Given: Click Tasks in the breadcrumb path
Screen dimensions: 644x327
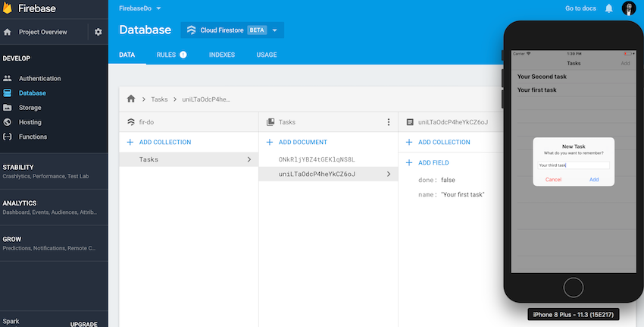Looking at the screenshot, I should [159, 99].
